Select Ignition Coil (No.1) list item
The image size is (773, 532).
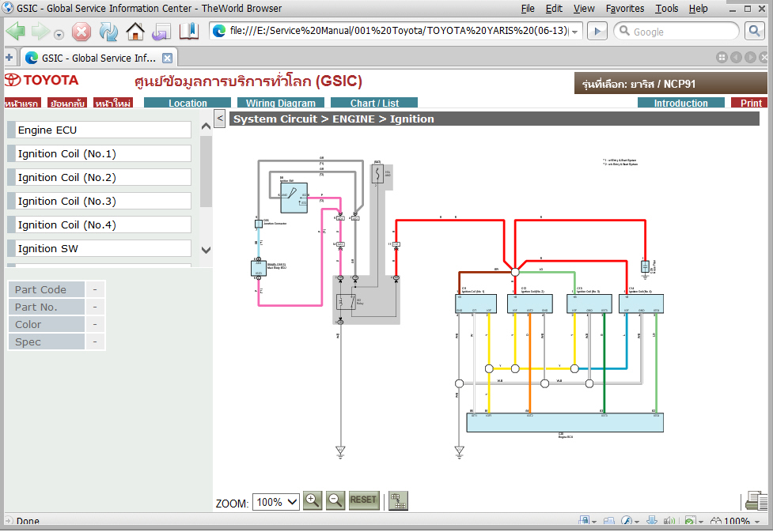pos(99,153)
